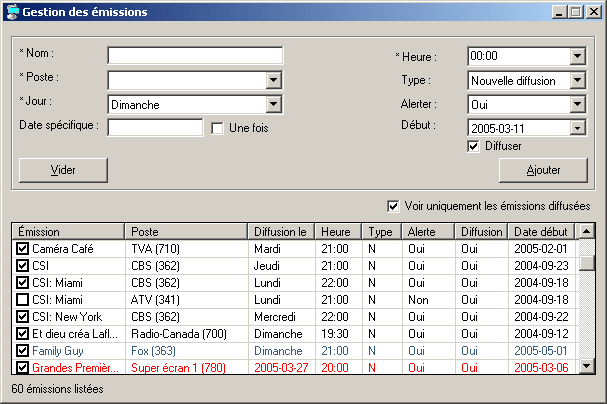
Task: Maximize the Gestion des émissions window
Action: coord(576,12)
